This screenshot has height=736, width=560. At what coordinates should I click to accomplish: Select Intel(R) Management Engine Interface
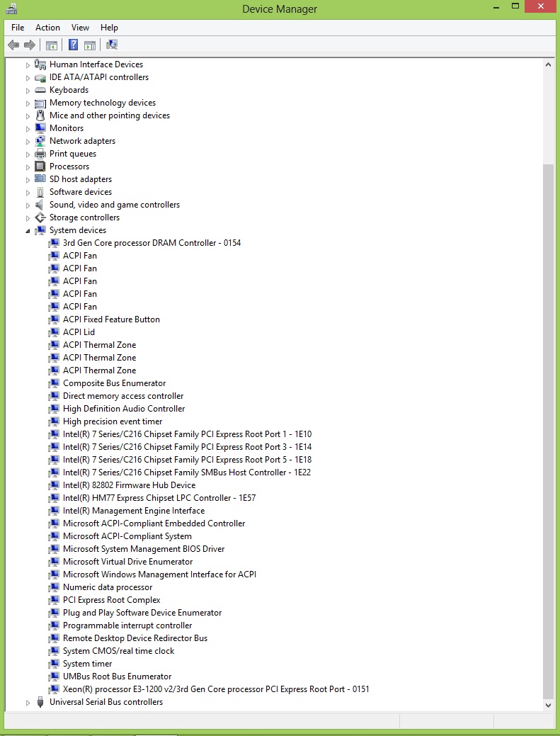click(134, 511)
